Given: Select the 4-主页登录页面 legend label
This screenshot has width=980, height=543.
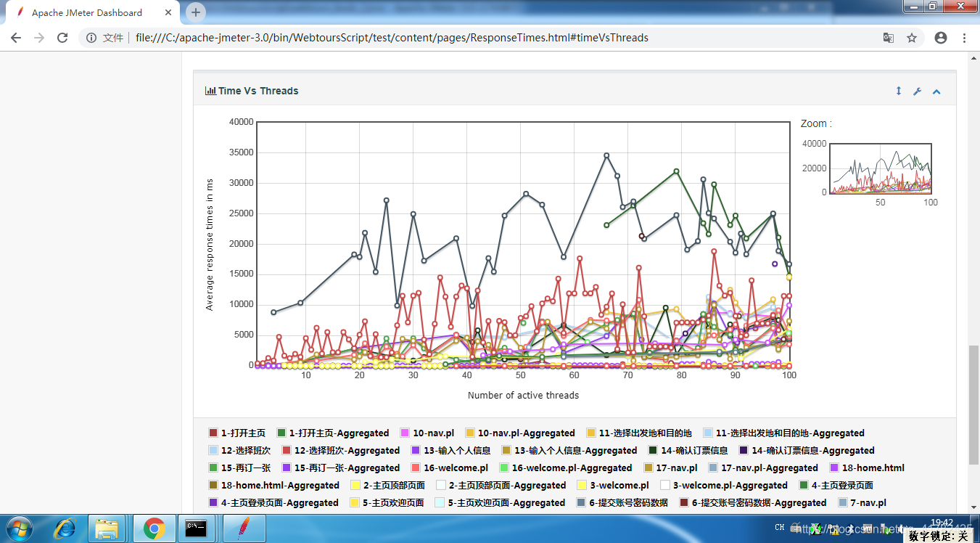Looking at the screenshot, I should click(842, 486).
